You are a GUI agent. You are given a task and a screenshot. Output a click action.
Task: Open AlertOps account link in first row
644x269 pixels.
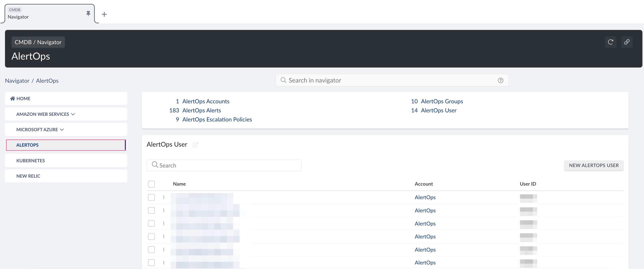[425, 197]
